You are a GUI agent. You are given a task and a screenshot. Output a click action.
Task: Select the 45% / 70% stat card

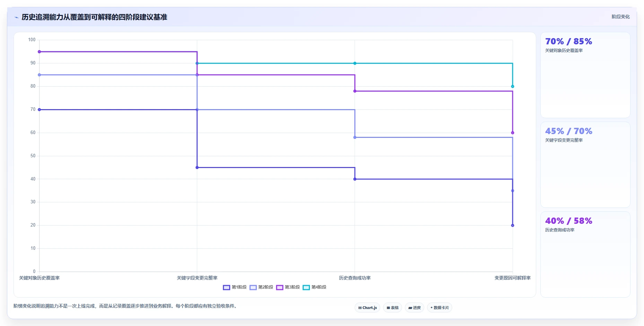[585, 165]
